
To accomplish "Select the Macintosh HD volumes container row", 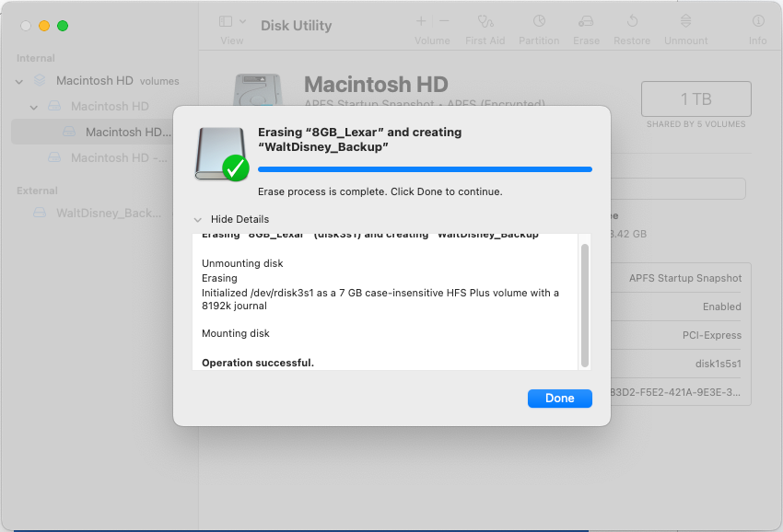I will point(99,80).
